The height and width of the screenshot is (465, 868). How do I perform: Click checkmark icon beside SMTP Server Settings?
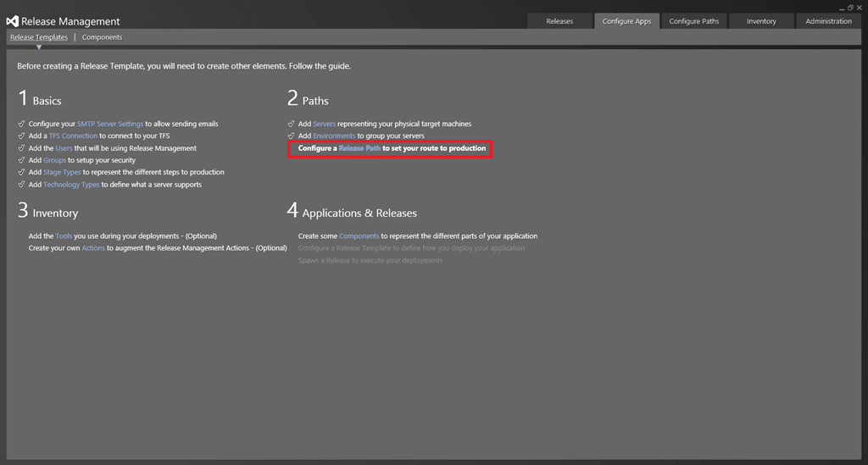tap(21, 124)
